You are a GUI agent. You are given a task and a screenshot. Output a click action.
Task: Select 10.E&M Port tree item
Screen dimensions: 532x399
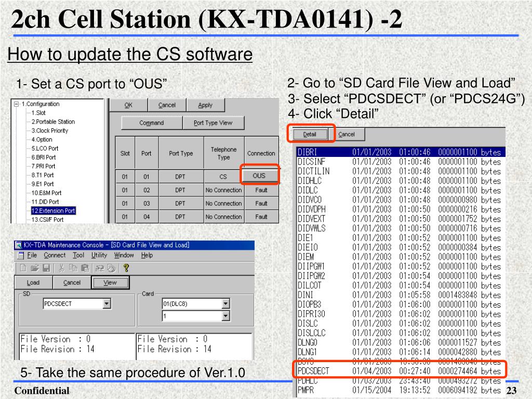46,193
